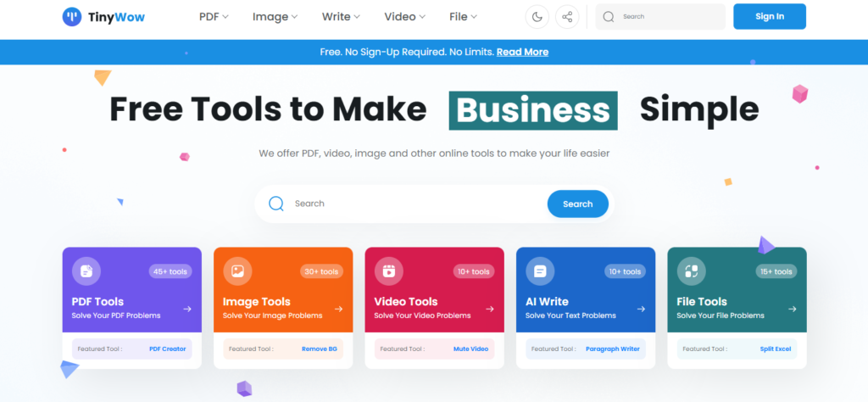Click the TinyWow brand name text
Image resolution: width=868 pixels, height=402 pixels.
pyautogui.click(x=116, y=17)
